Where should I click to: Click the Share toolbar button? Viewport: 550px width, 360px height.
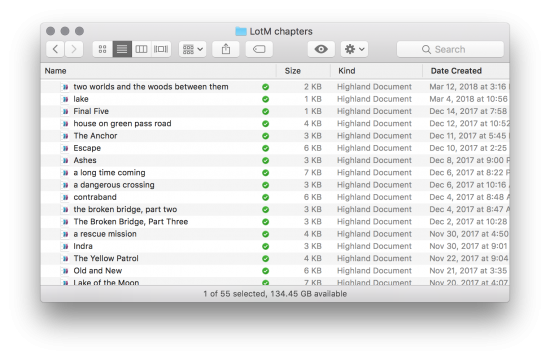(226, 49)
